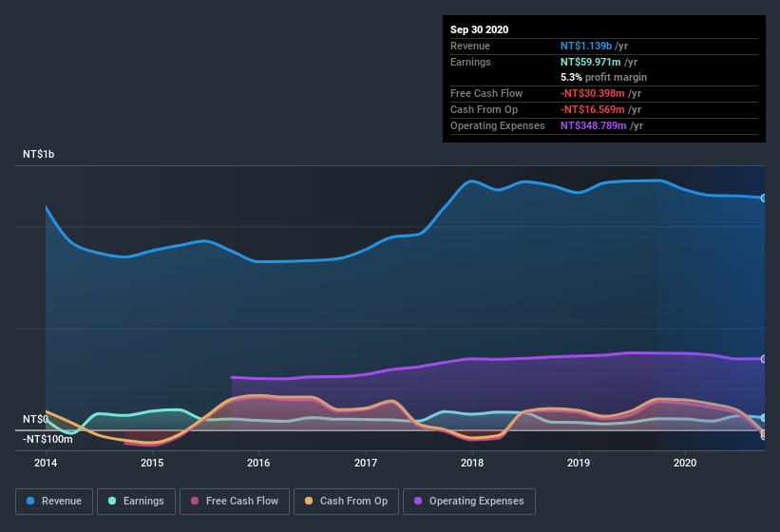Toggle the Earnings legend button
The height and width of the screenshot is (532, 780).
coord(136,502)
